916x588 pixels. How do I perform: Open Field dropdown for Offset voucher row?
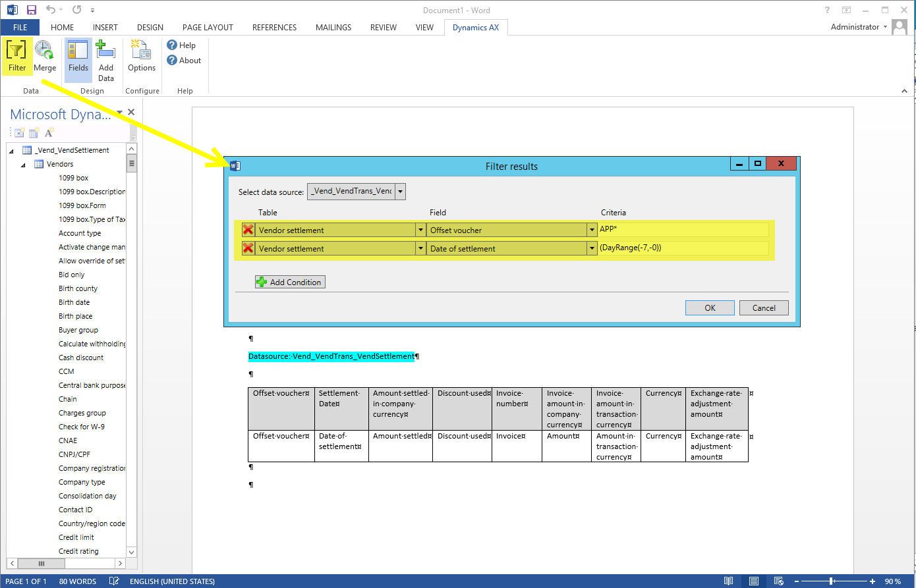[x=592, y=230]
